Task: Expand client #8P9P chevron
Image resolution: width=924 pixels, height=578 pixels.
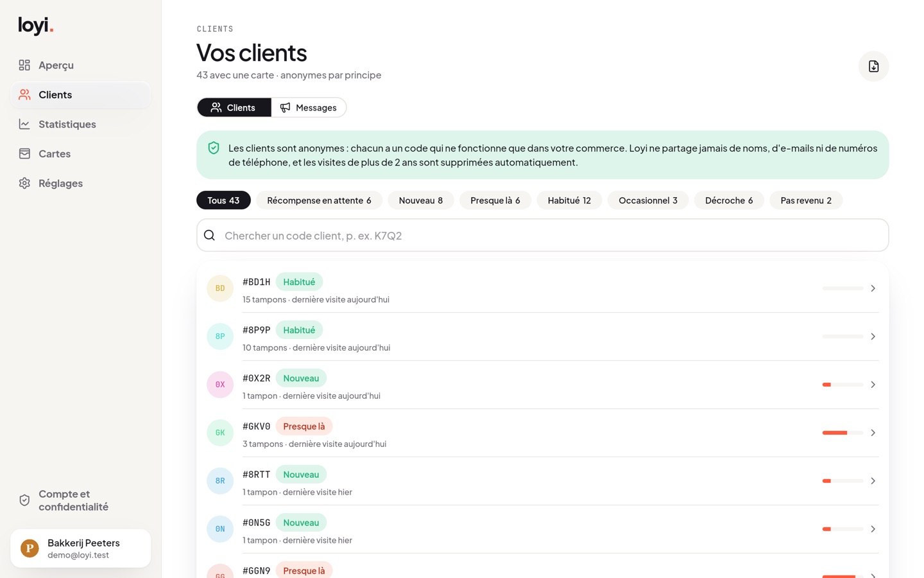Action: pos(873,337)
